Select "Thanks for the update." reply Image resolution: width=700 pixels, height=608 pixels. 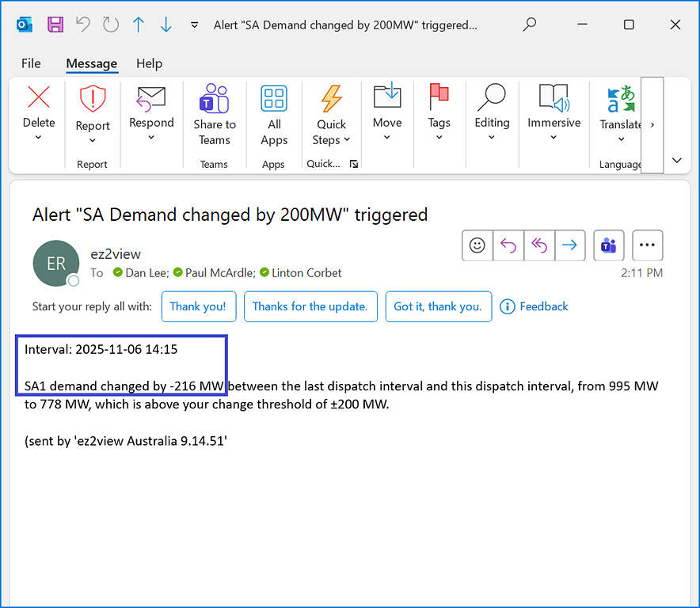click(310, 306)
